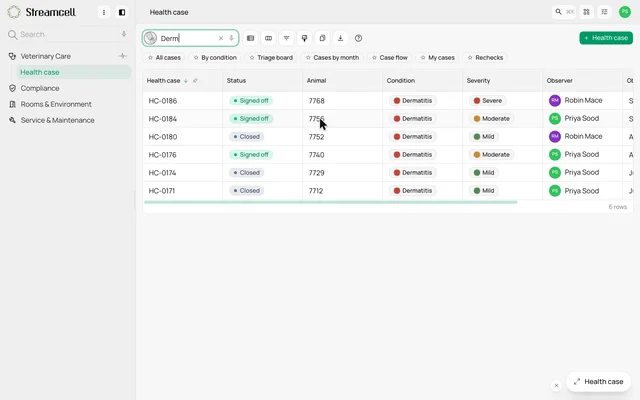Click the pin icon in Health case header
Viewport: 640px width, 400px height.
(x=195, y=81)
